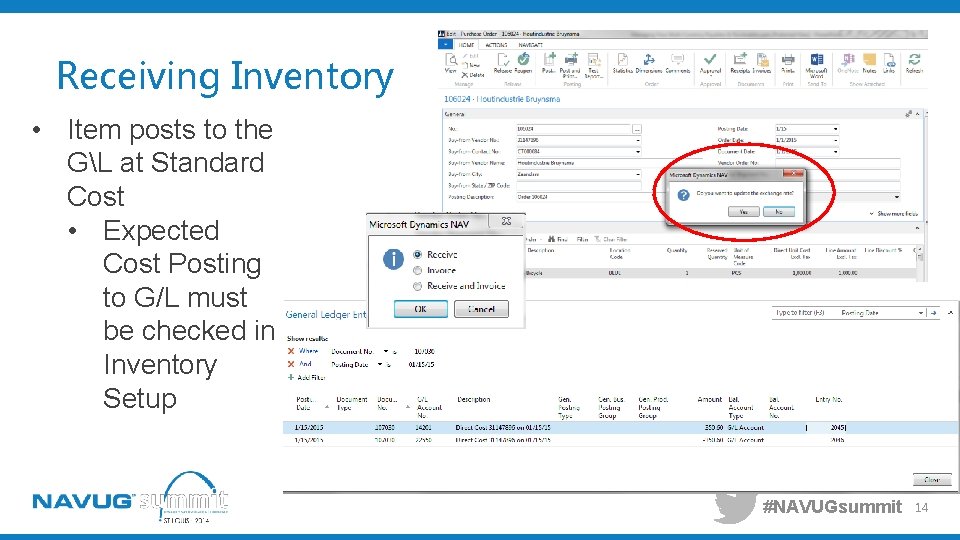Viewport: 960px width, 540px height.
Task: Open Document No. filter field dropdown
Action: pyautogui.click(x=386, y=351)
